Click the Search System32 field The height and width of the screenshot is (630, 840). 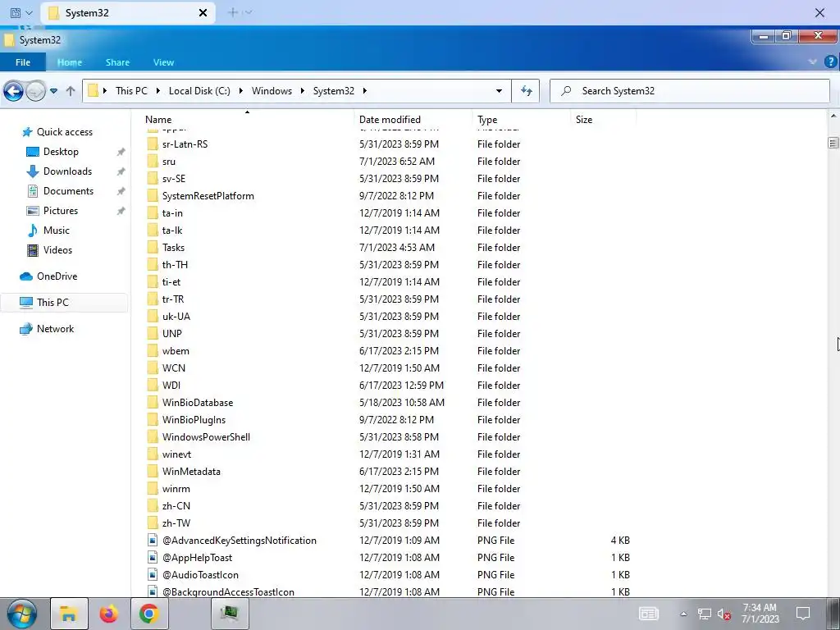690,91
